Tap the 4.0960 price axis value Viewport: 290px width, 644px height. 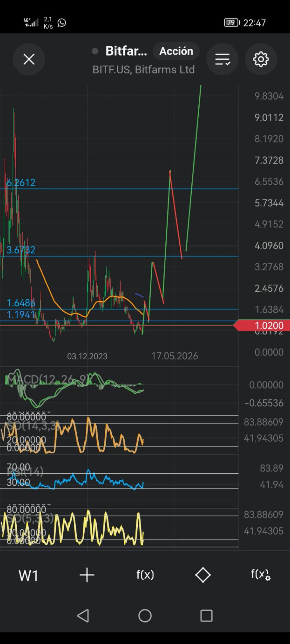pos(269,246)
